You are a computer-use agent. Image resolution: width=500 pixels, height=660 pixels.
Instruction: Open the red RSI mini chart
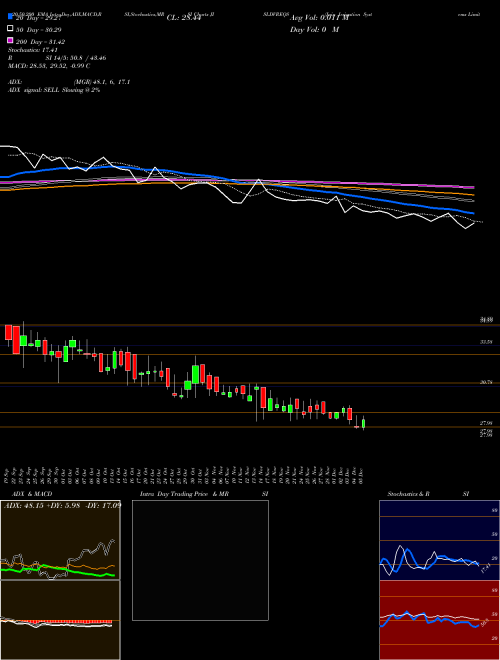click(x=439, y=620)
